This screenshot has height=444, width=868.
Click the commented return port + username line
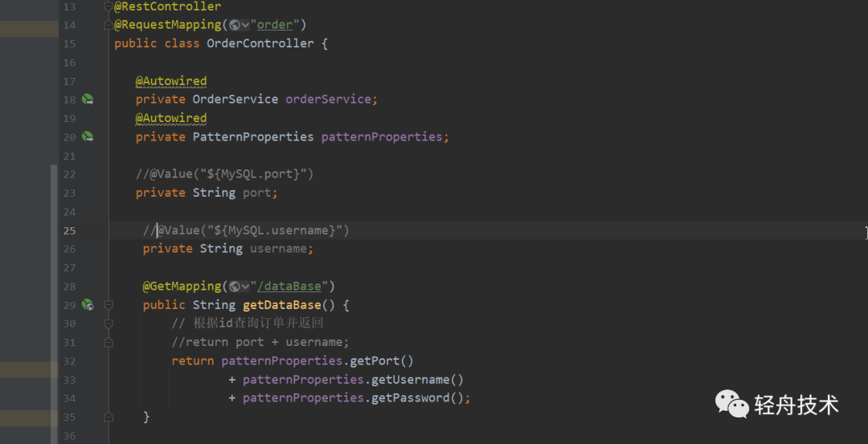[260, 342]
